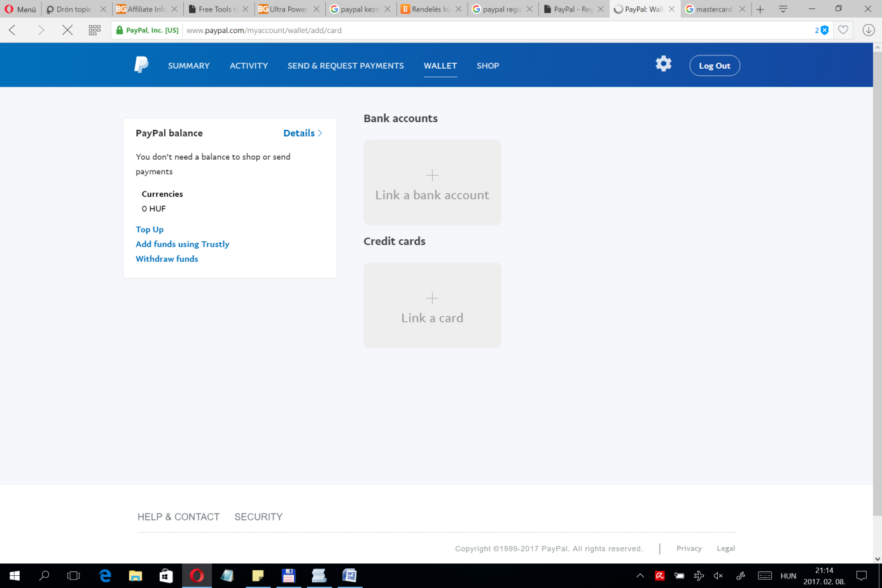Close the PayPal Wallet tab
Image resolution: width=882 pixels, height=588 pixels.
[x=671, y=9]
